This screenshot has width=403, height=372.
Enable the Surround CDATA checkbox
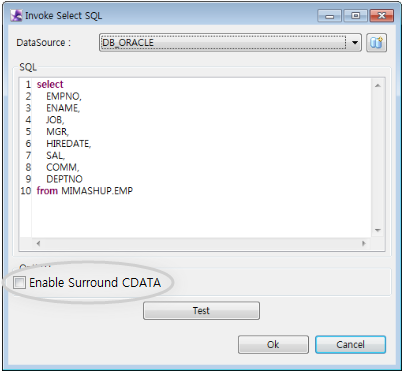(19, 283)
